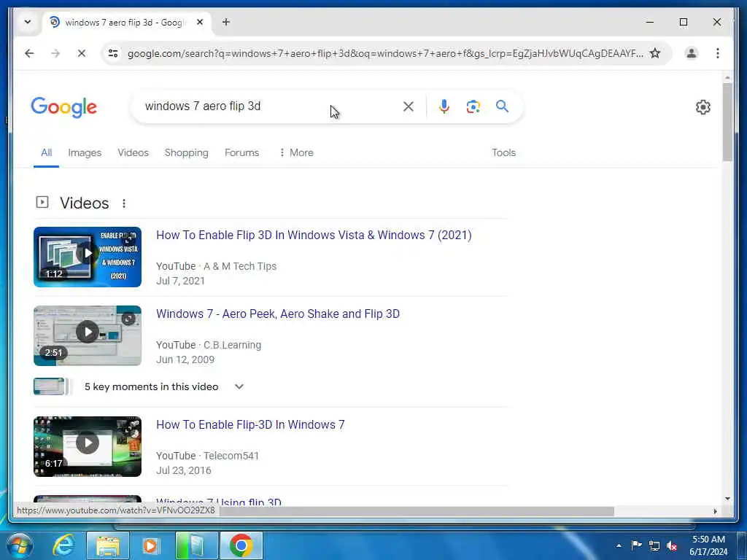Viewport: 747px width, 560px height.
Task: Switch to Forums tab
Action: (241, 153)
